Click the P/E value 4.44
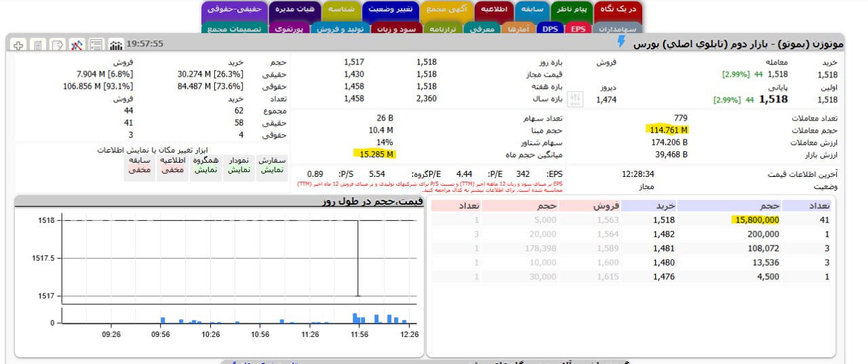868x364 pixels. [x=465, y=174]
